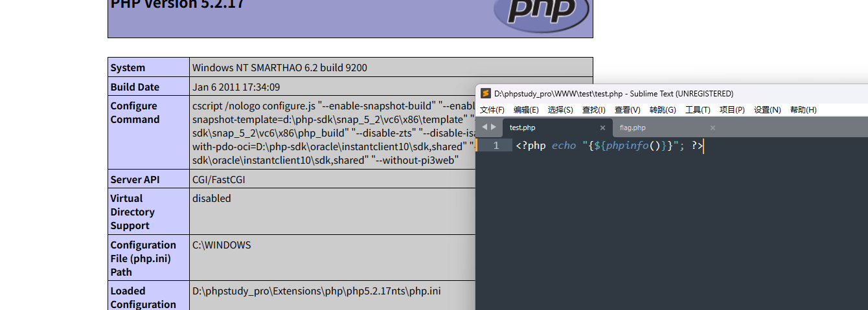
Task: Click line number 1 in the gutter
Action: tap(496, 146)
